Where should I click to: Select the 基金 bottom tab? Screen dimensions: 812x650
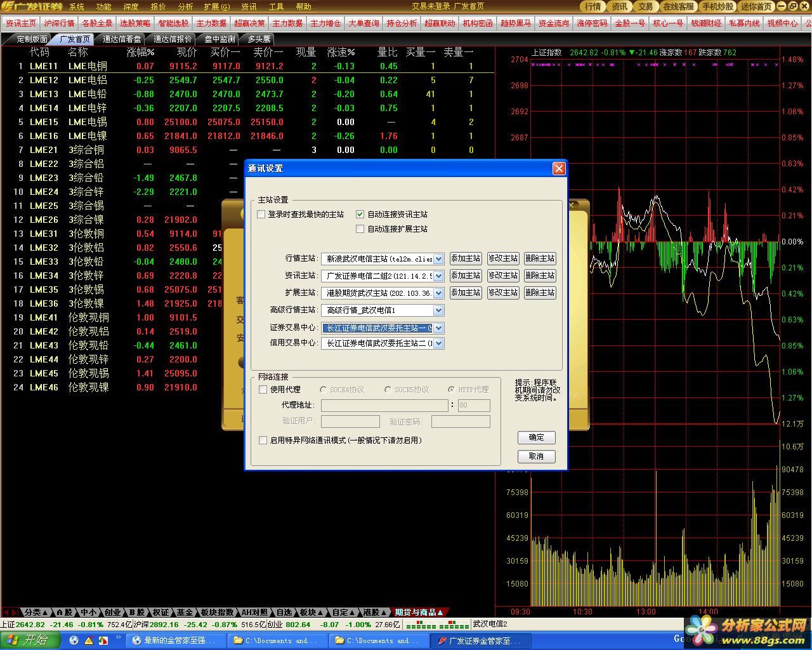[x=185, y=613]
